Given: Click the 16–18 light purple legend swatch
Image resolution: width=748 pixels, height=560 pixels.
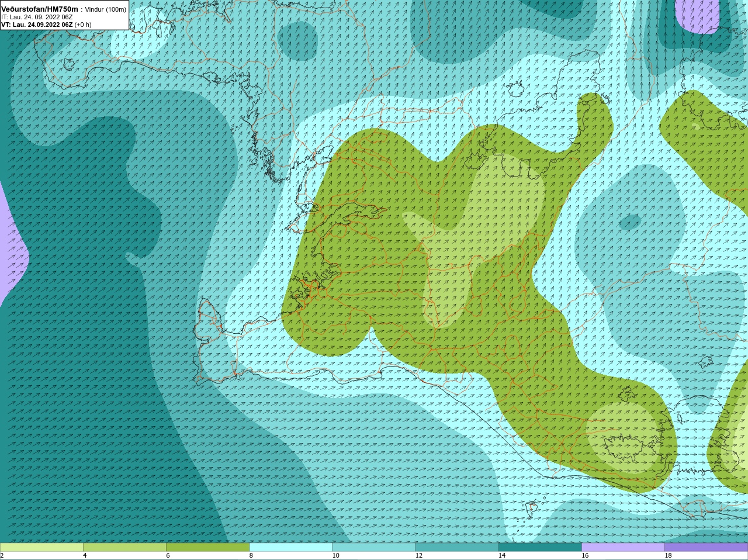Looking at the screenshot, I should pos(623,547).
